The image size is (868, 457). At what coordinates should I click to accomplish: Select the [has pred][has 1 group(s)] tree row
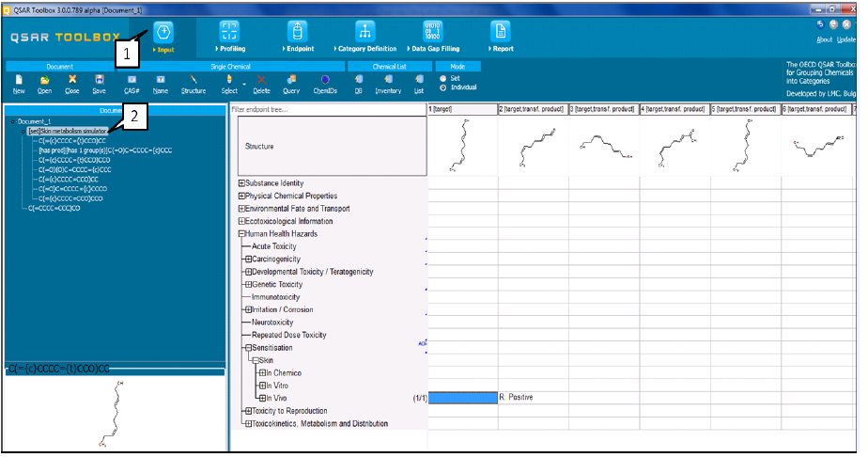105,150
